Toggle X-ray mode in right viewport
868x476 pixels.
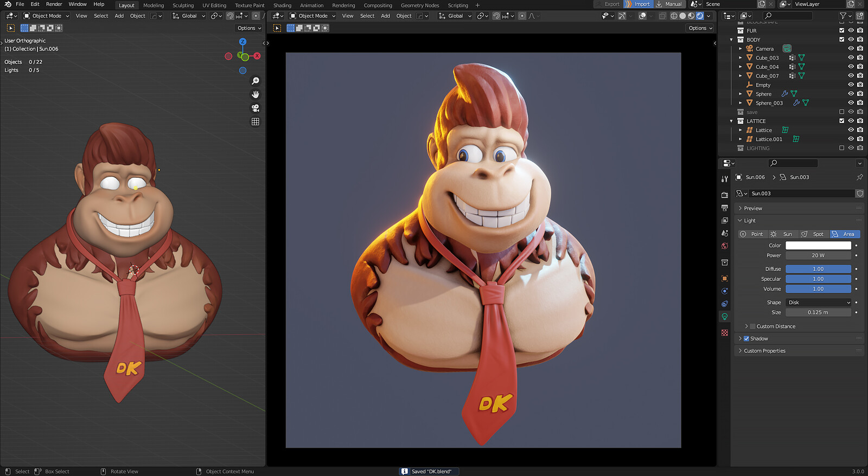[x=662, y=16]
